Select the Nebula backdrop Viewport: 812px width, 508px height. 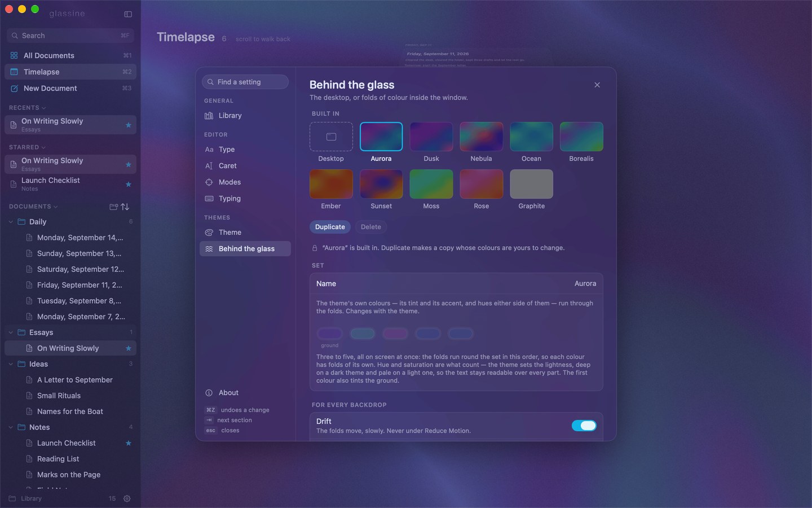[481, 137]
